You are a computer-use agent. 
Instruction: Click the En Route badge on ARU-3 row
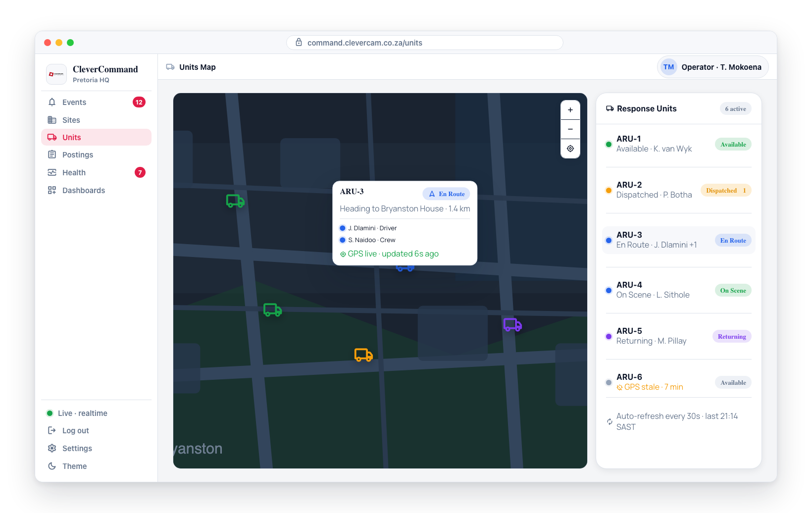(x=733, y=240)
